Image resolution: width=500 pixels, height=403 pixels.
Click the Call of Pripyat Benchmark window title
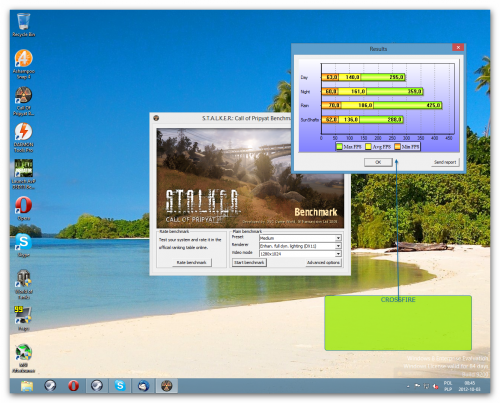(247, 118)
